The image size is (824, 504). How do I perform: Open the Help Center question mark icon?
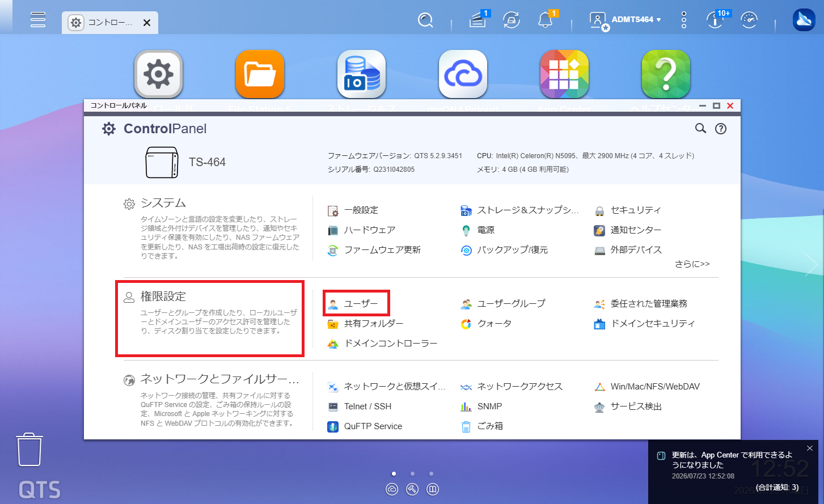coord(666,74)
